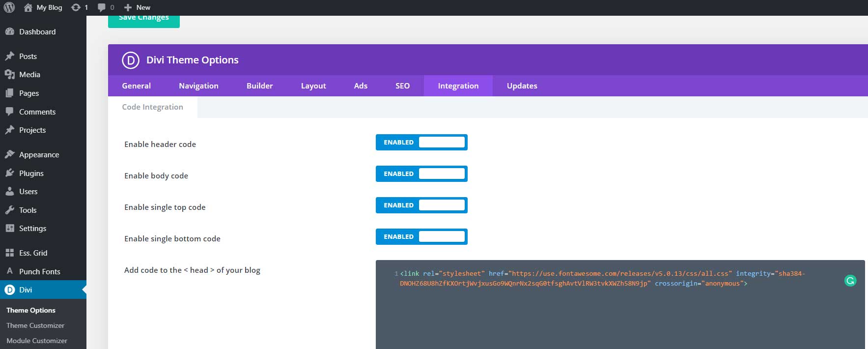Open Pages menu item
The height and width of the screenshot is (349, 868).
[43, 93]
